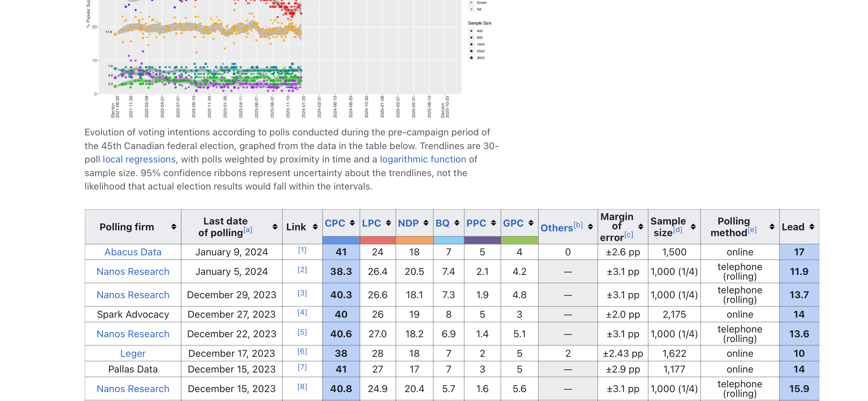The width and height of the screenshot is (868, 401).
Task: Sort by BQ column arrows
Action: click(457, 223)
